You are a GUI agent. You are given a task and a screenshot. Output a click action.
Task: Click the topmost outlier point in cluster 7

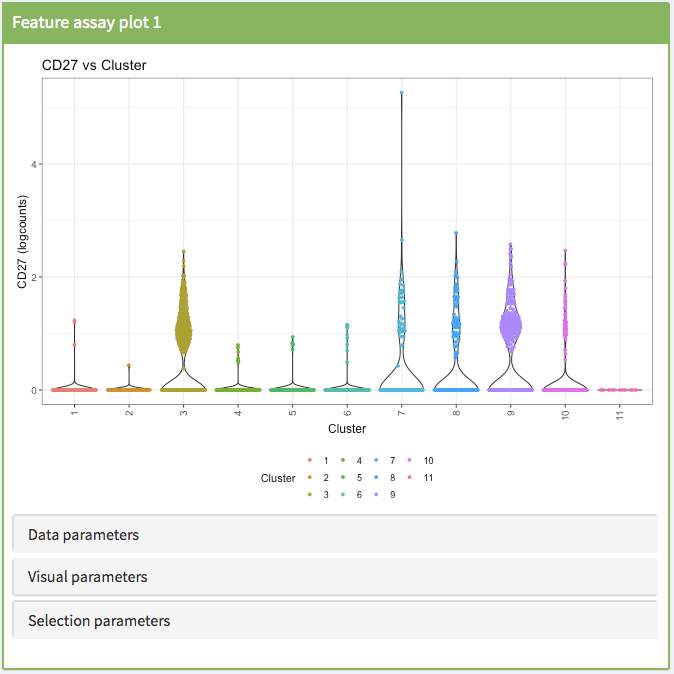click(401, 93)
